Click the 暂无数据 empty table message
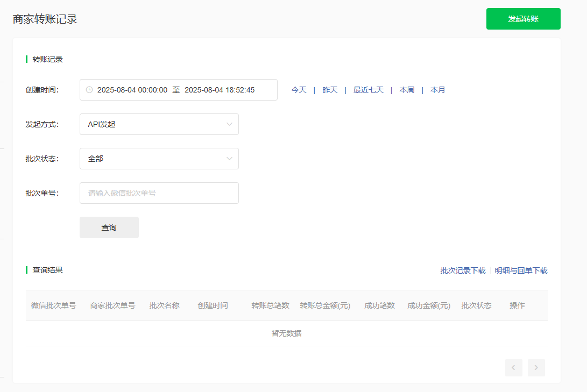The height and width of the screenshot is (392, 587). (286, 333)
